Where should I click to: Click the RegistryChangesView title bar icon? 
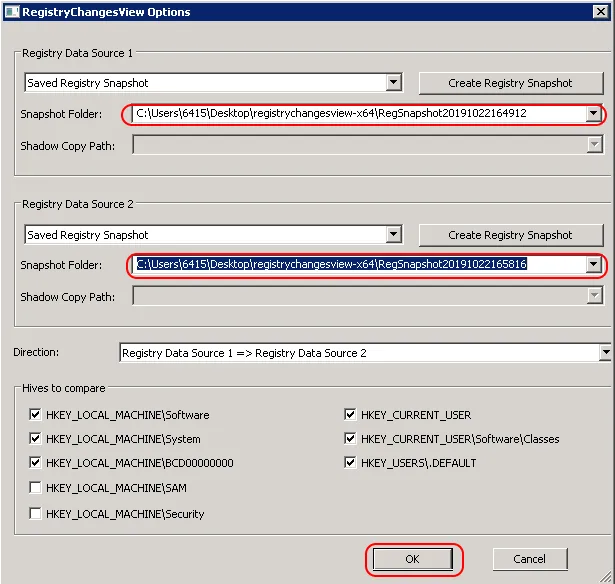[12, 12]
